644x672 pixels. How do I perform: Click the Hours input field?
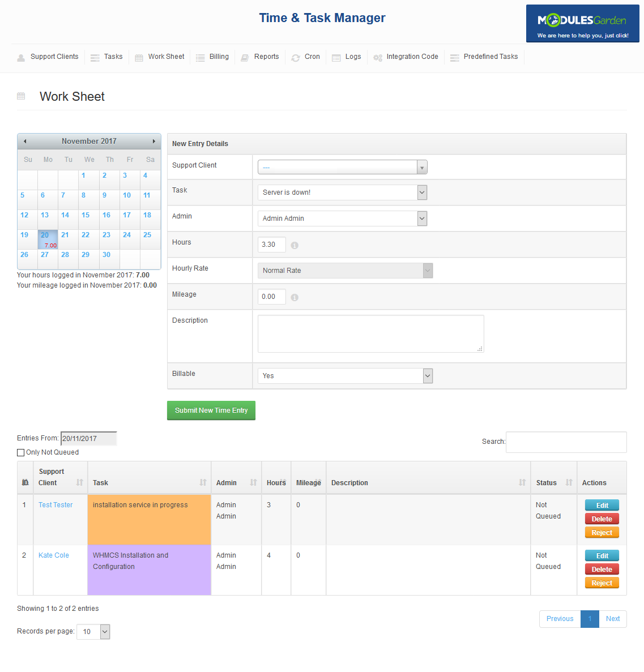pos(272,245)
